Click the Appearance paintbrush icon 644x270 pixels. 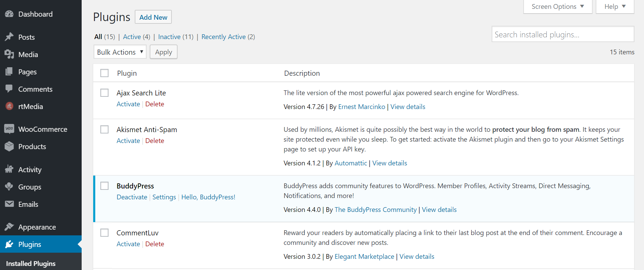tap(9, 227)
